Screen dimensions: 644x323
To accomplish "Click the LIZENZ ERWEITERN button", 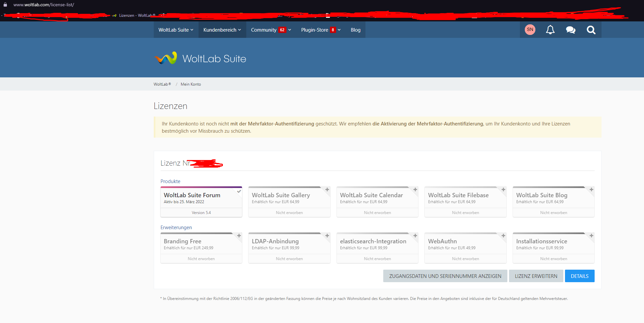I will 536,276.
